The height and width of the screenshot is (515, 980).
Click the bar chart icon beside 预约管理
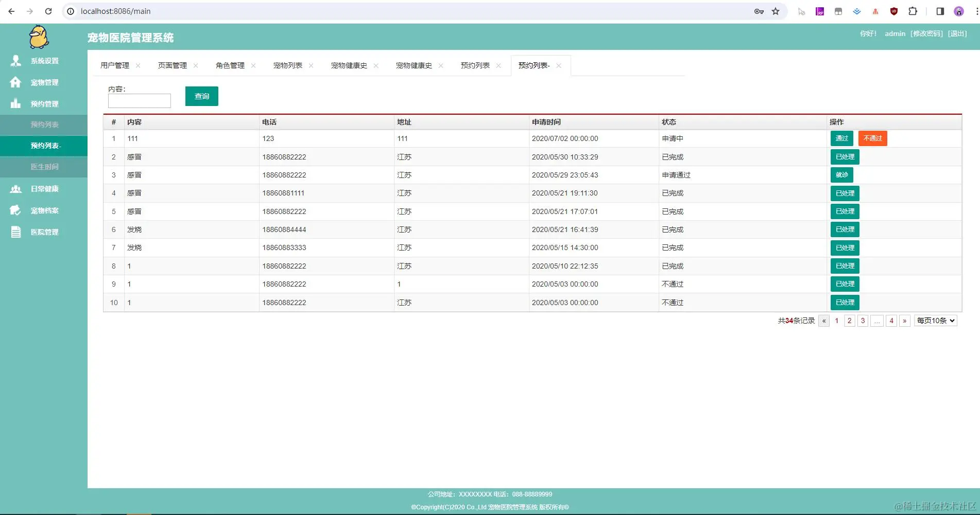[x=16, y=104]
